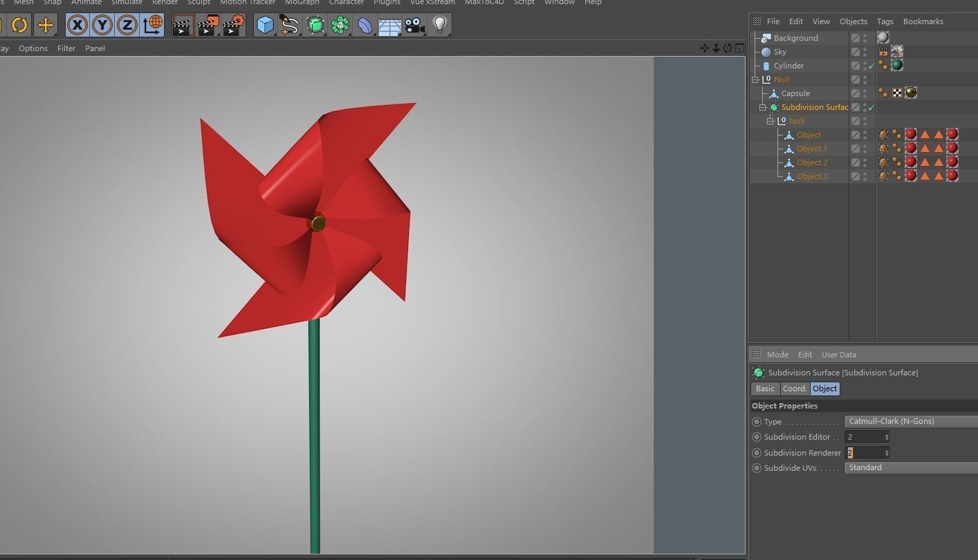Toggle the Z axis lock
The height and width of the screenshot is (560, 978).
point(127,26)
